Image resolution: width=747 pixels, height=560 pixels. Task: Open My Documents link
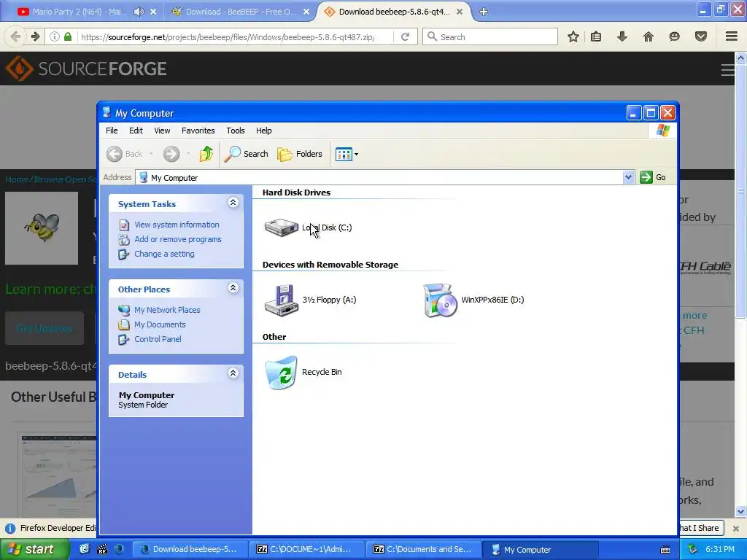point(160,324)
